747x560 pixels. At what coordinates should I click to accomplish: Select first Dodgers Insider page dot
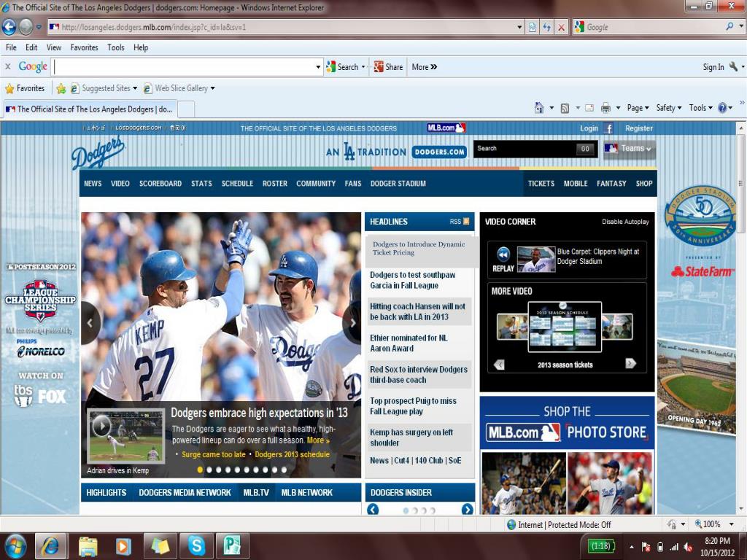pyautogui.click(x=406, y=510)
